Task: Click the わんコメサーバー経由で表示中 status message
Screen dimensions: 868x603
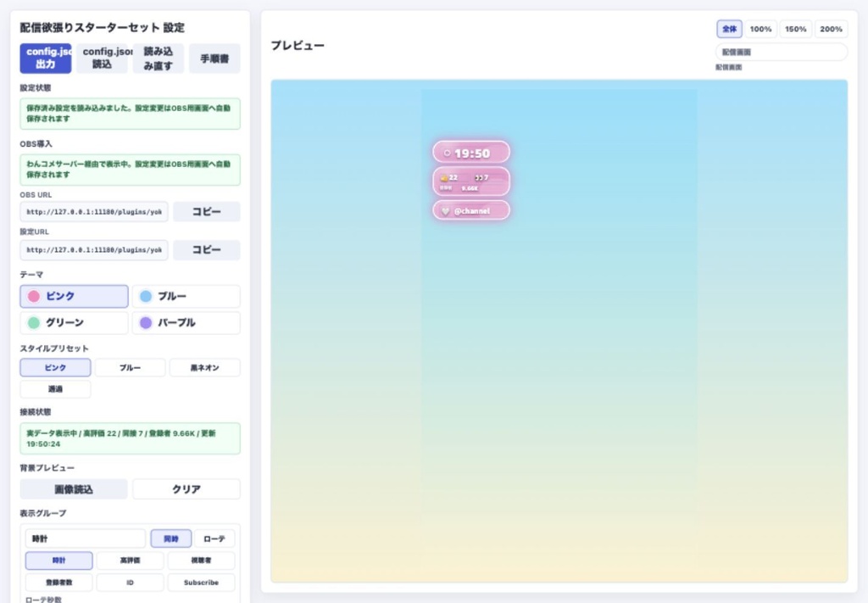Action: 130,170
